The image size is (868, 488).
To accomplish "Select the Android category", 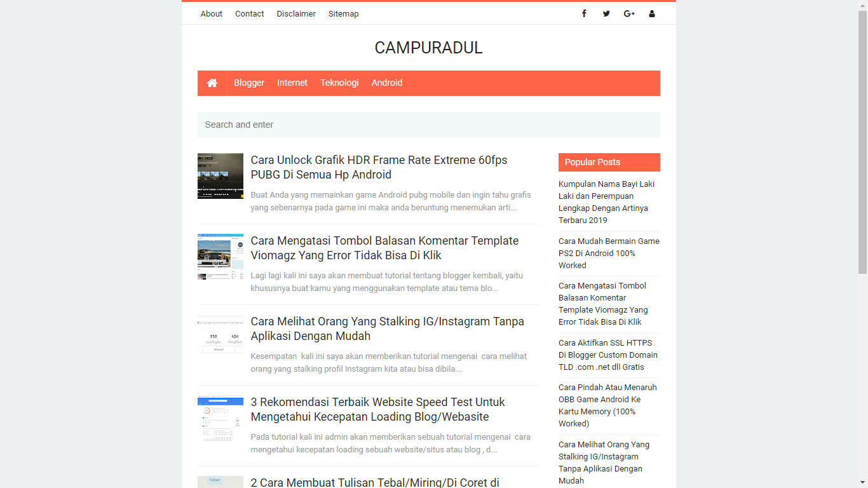I will 387,83.
